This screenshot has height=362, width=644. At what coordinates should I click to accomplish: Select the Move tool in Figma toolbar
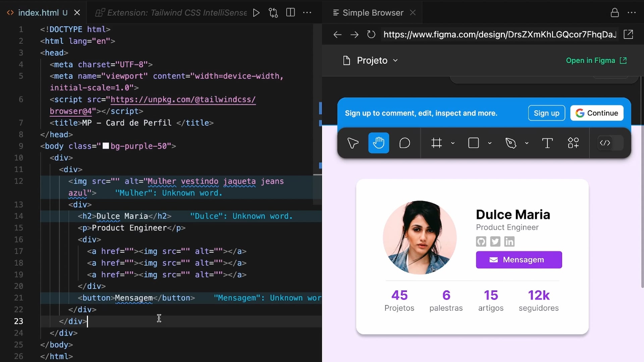point(353,143)
